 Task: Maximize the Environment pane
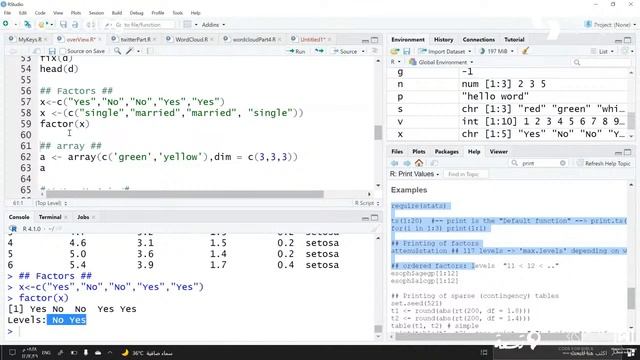[x=628, y=40]
